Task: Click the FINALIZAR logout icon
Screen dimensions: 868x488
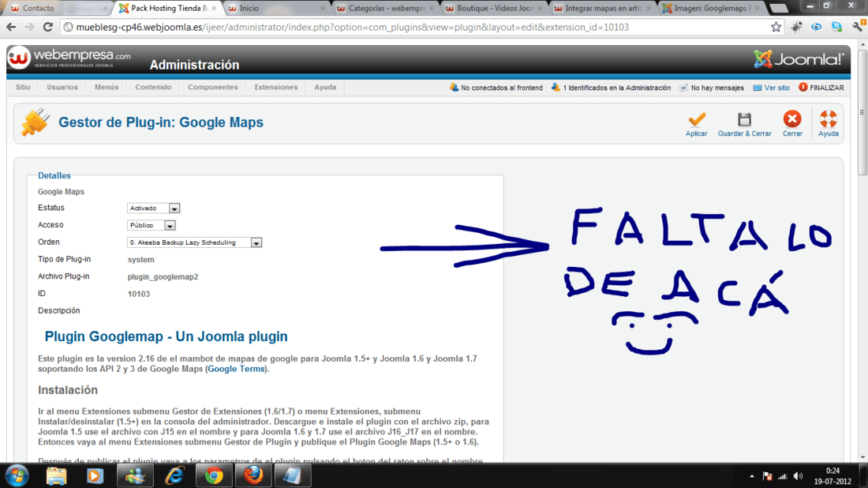Action: (803, 88)
